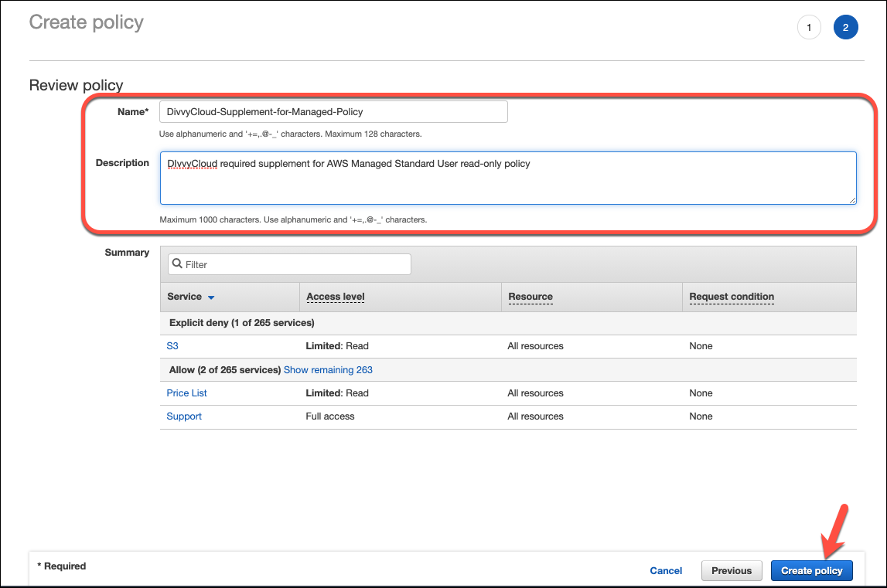This screenshot has height=588, width=887.
Task: Click the '* Required' note
Action: pyautogui.click(x=62, y=566)
